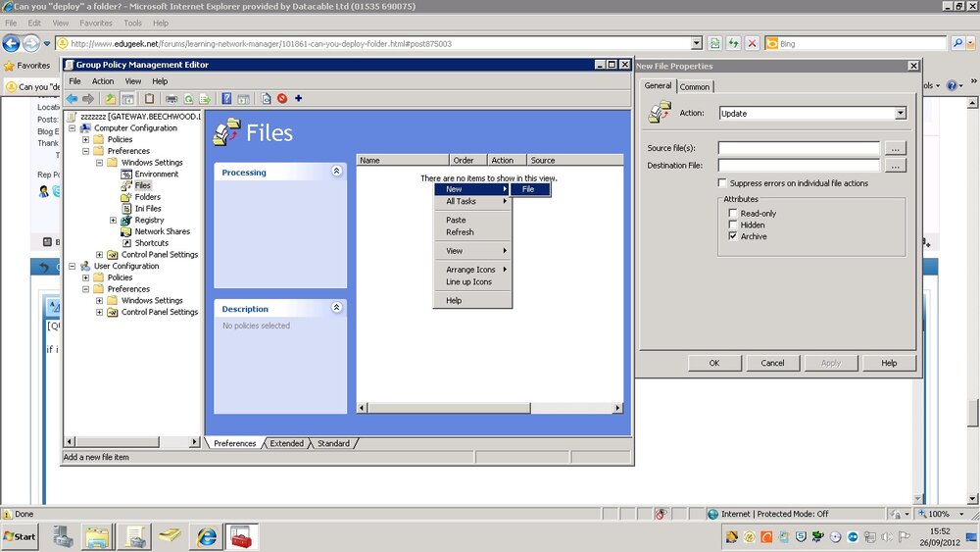Select File in the New submenu
The height and width of the screenshot is (552, 980).
[x=530, y=189]
